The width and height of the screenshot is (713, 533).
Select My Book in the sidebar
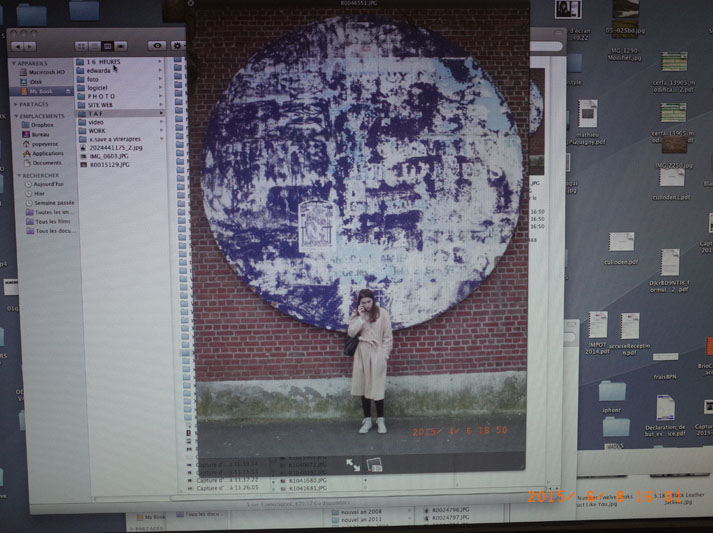[x=41, y=91]
